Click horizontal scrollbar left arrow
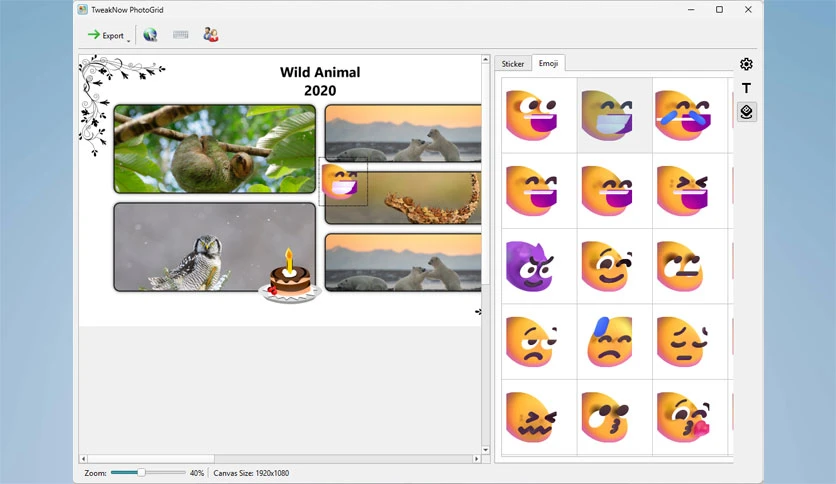 click(83, 458)
